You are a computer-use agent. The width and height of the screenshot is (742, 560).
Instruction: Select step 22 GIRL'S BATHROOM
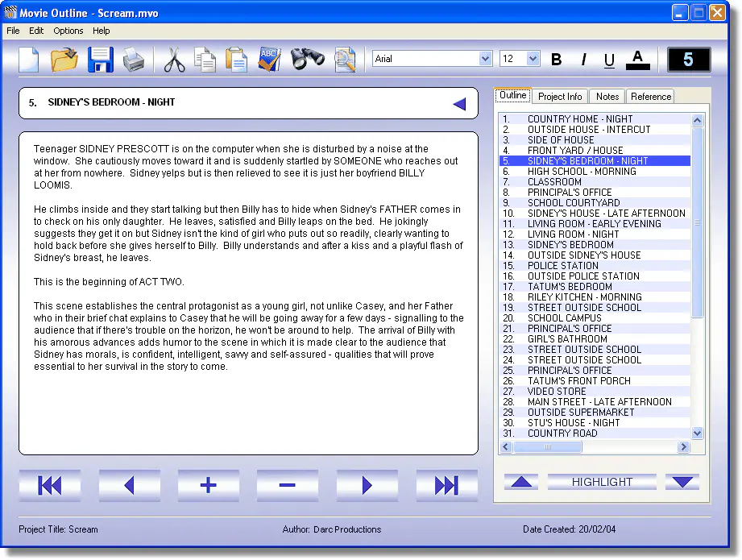pos(595,339)
